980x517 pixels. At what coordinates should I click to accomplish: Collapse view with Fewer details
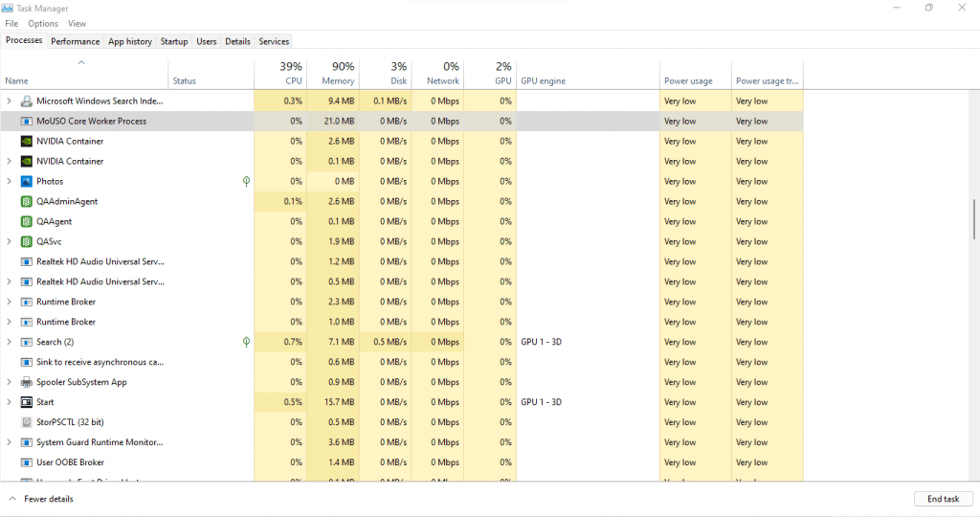(x=41, y=499)
